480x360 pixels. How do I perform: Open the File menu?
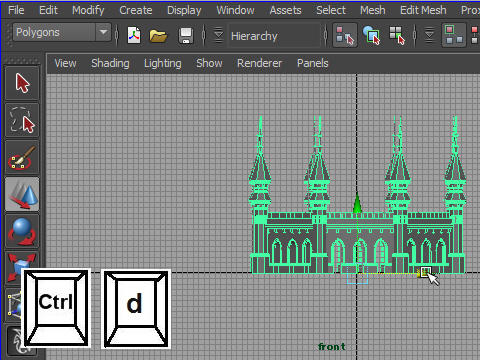click(16, 10)
